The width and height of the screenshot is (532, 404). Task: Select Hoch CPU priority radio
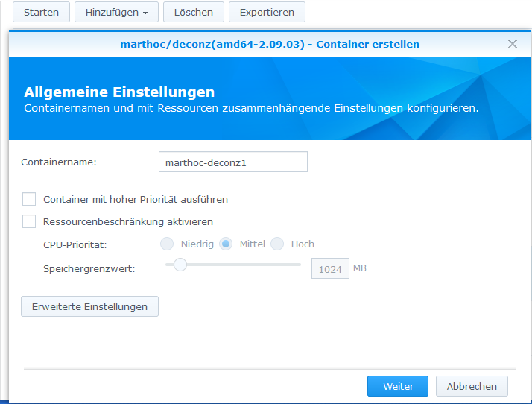pyautogui.click(x=277, y=244)
